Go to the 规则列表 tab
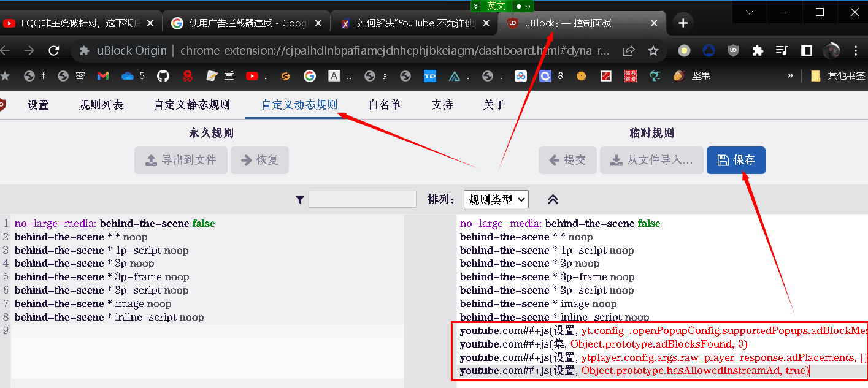 point(101,105)
